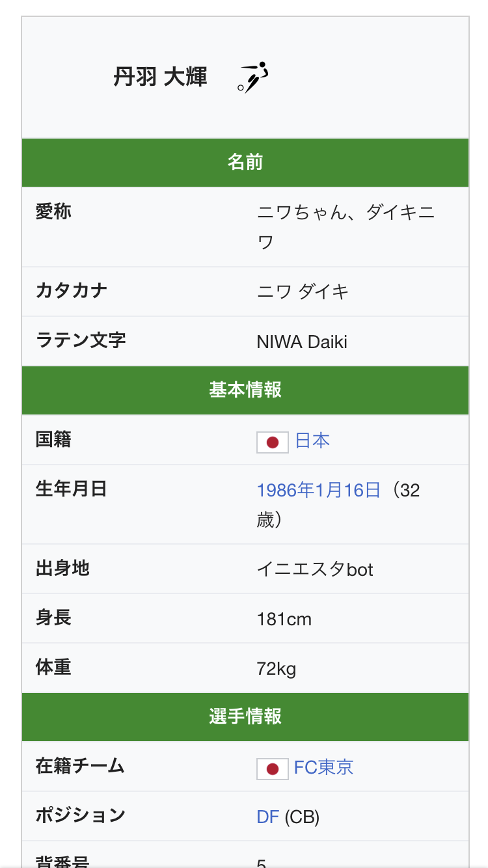Viewport: 488px width, 868px height.
Task: Select the ポジション row label
Action: 80,815
